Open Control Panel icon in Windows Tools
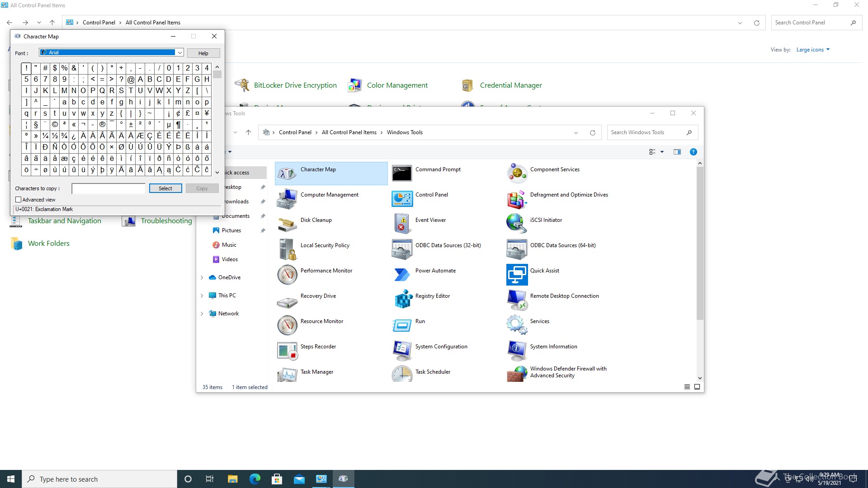868x488 pixels. click(x=402, y=199)
